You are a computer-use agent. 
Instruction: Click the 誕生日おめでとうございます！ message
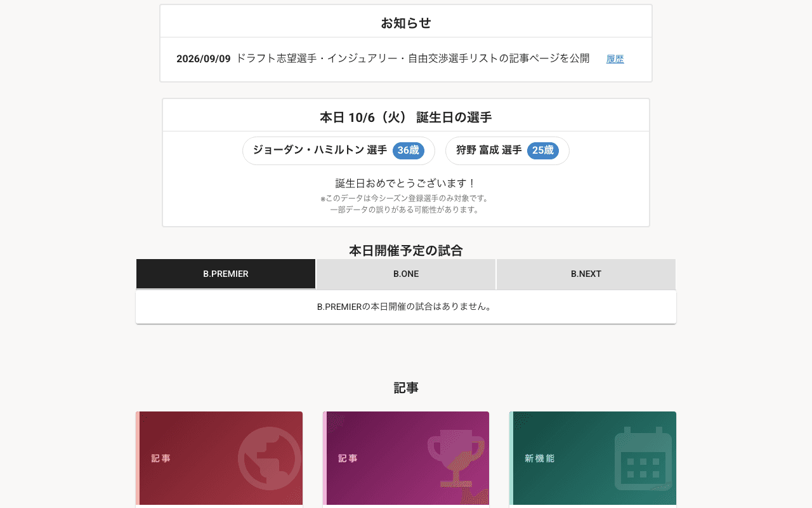coord(406,184)
